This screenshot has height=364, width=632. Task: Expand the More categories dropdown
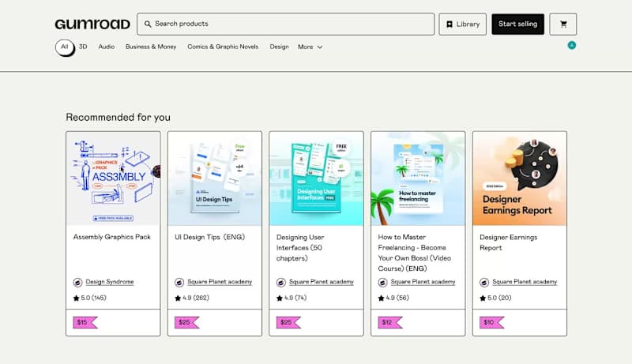[x=310, y=47]
